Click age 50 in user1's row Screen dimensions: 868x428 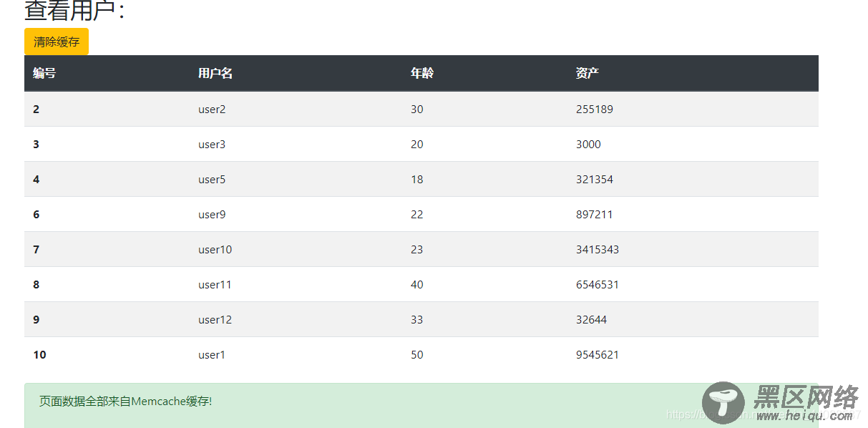(x=417, y=355)
